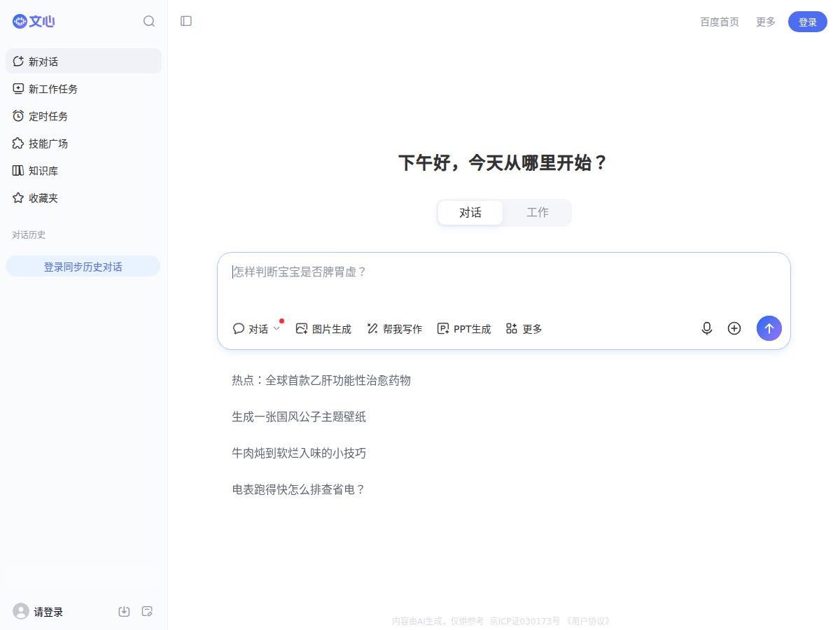Click PPT生成 label in the input toolbar
Screen dimensions: 840x630
(x=472, y=329)
